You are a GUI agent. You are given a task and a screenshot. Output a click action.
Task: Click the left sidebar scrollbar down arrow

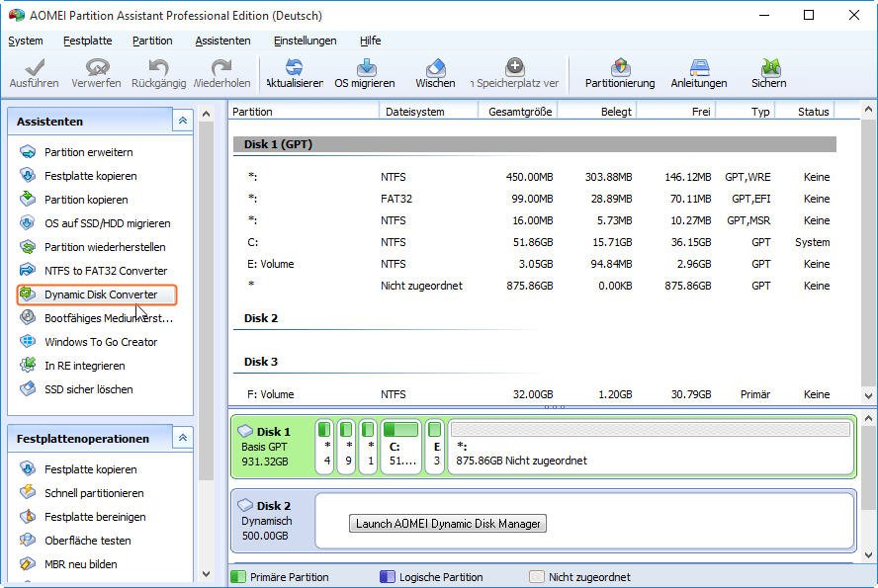tap(206, 574)
